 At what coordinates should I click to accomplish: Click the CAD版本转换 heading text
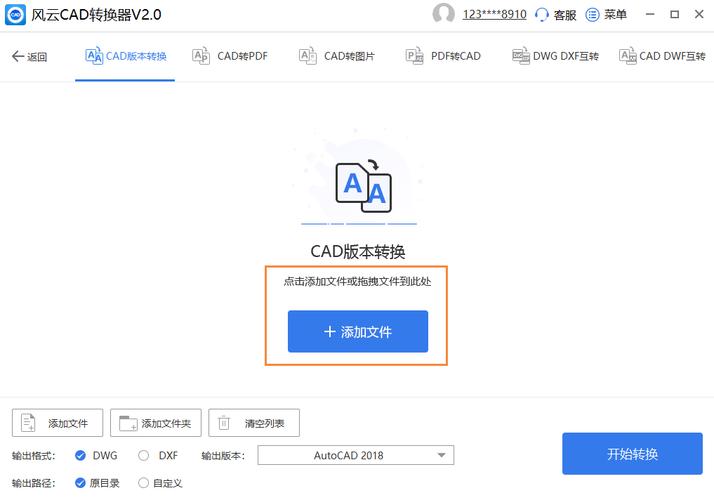(358, 251)
